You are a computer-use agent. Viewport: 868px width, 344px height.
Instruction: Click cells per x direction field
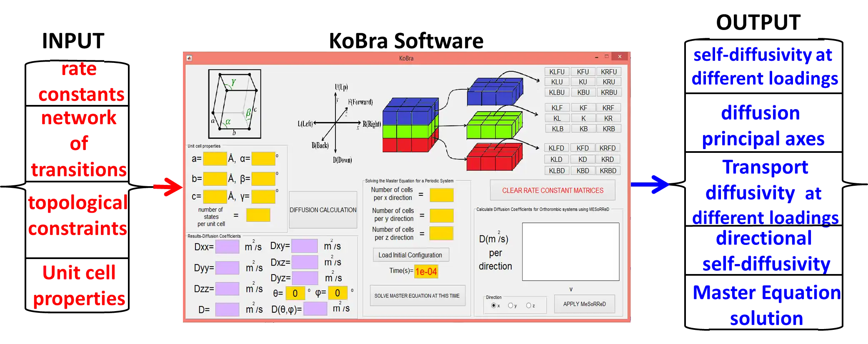(441, 195)
